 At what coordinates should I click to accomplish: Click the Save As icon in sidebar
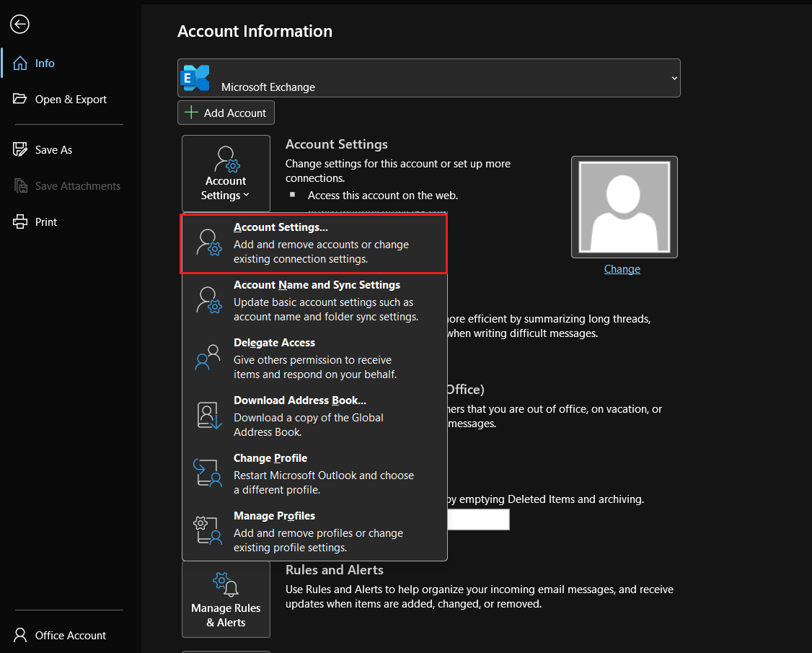(x=20, y=150)
